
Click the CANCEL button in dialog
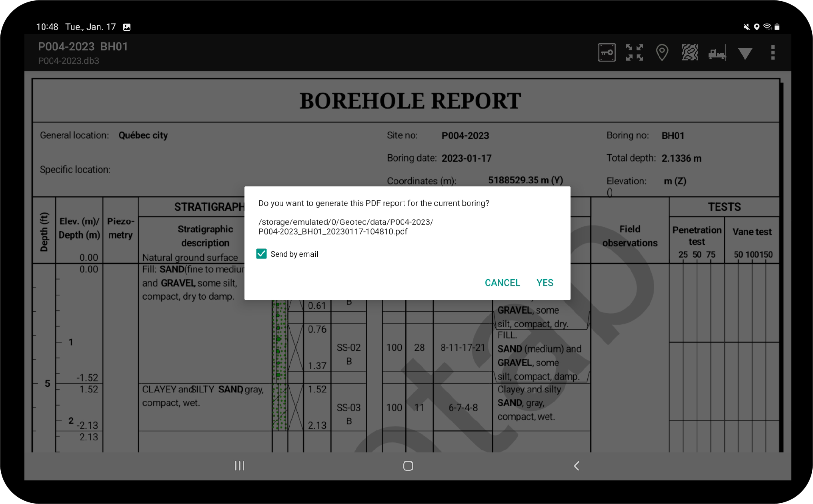[x=502, y=282]
